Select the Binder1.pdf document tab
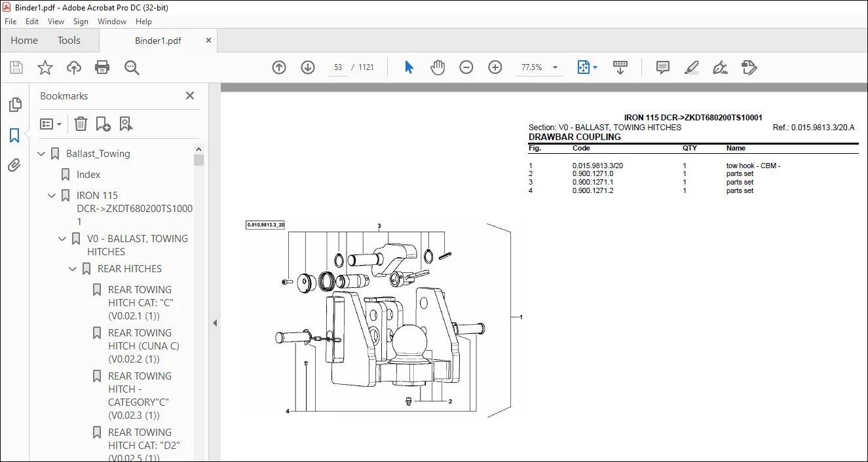 [157, 41]
